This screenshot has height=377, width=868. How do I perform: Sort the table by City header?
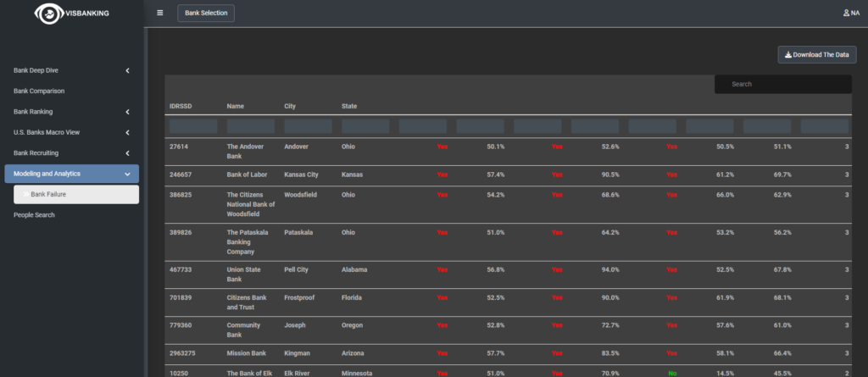pyautogui.click(x=291, y=106)
